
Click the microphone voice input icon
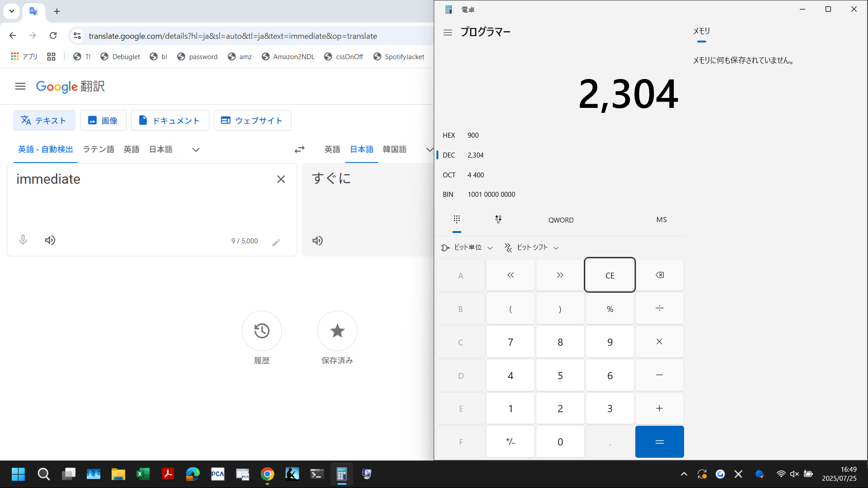[x=23, y=240]
